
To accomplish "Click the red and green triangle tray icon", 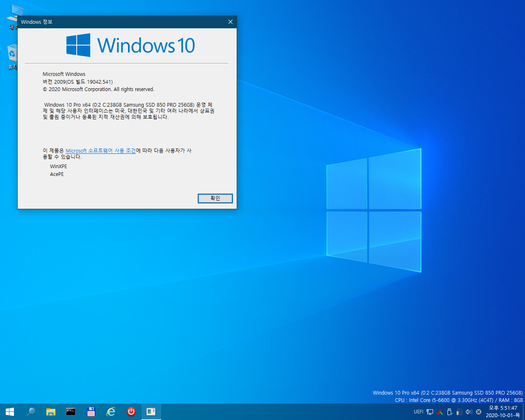I will coord(440,412).
